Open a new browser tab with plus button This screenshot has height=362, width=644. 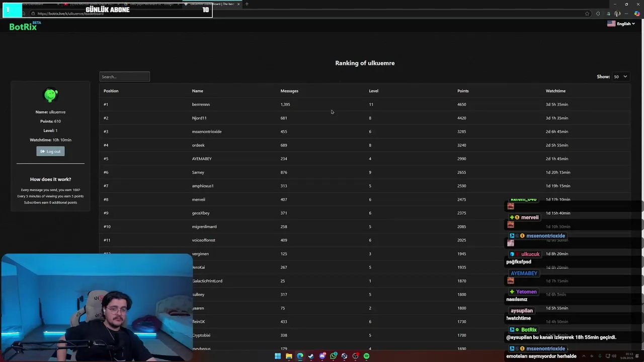pyautogui.click(x=247, y=4)
